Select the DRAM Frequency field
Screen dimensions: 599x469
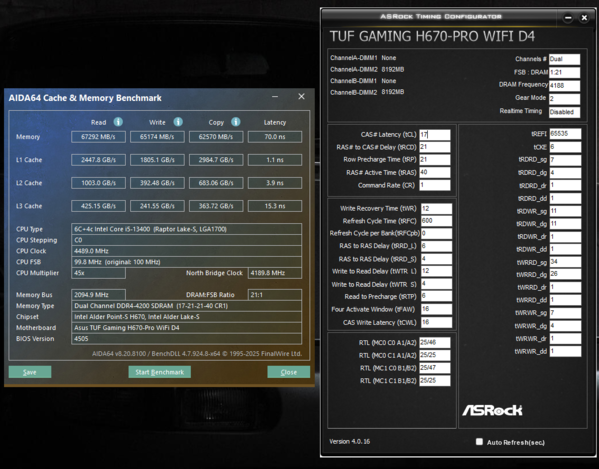tap(564, 86)
